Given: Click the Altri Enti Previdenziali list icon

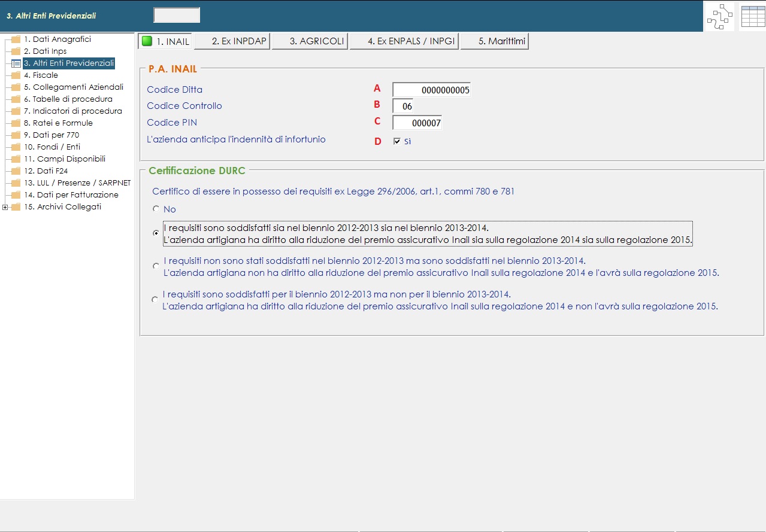Looking at the screenshot, I should 16,63.
